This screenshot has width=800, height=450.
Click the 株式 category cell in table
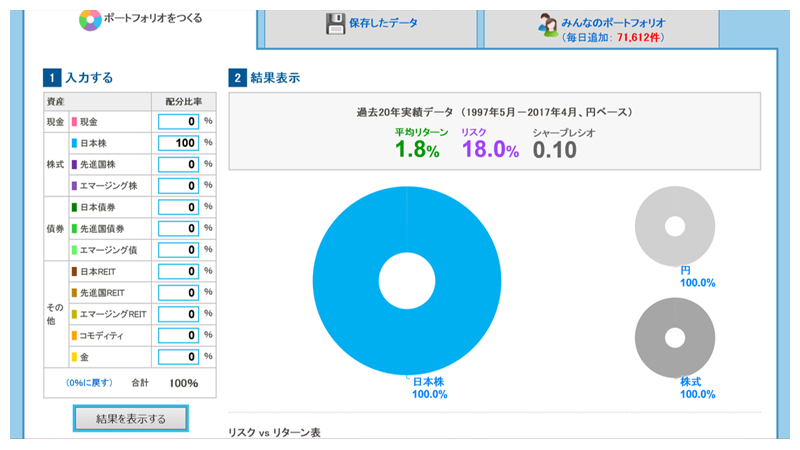tap(55, 165)
